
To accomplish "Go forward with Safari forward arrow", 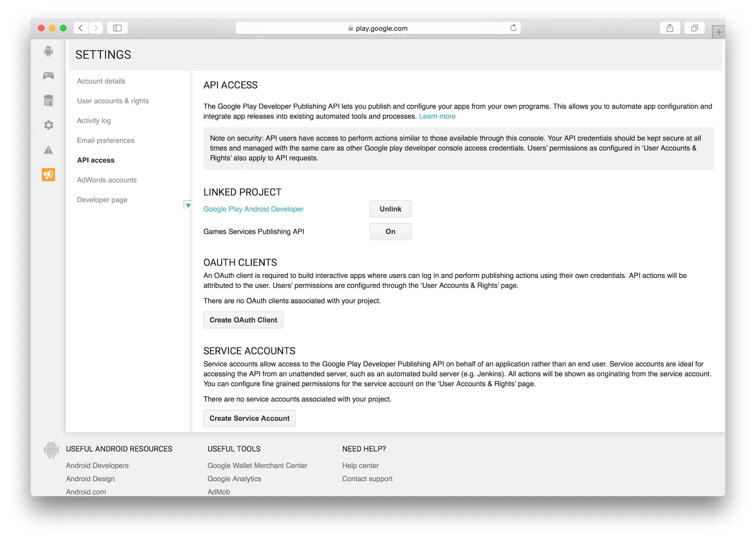I will coord(96,28).
